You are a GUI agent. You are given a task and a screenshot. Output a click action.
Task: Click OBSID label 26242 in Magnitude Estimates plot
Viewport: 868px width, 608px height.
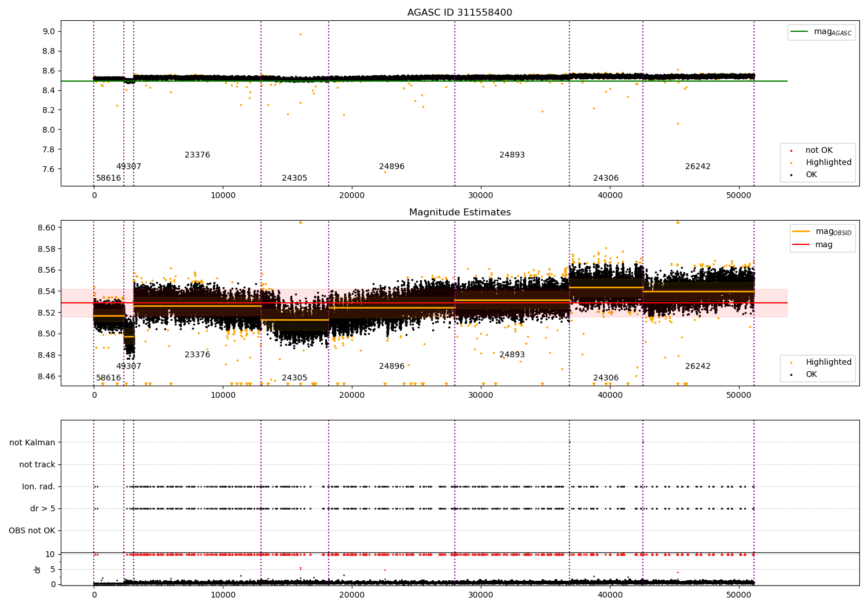698,367
